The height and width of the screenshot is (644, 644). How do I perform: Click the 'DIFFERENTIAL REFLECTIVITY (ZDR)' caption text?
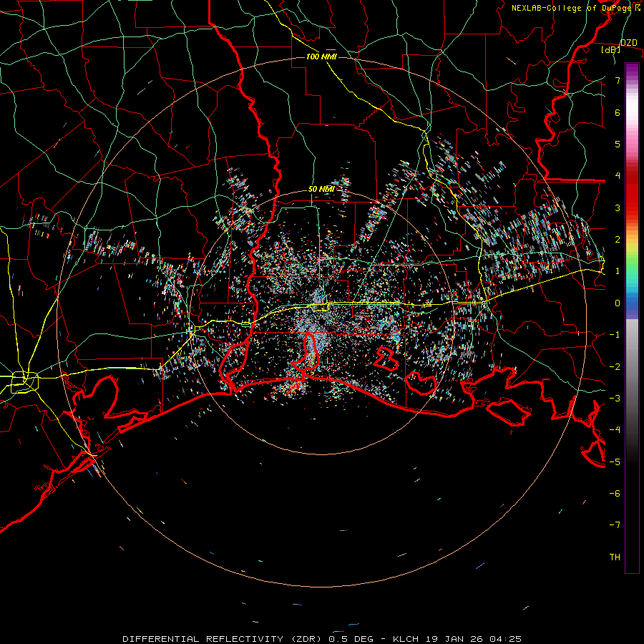[x=223, y=639]
